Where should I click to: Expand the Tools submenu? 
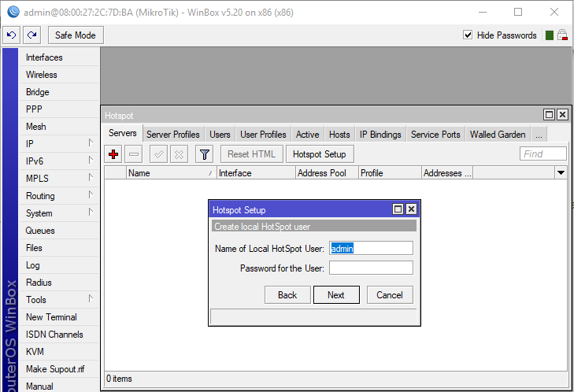tap(91, 298)
